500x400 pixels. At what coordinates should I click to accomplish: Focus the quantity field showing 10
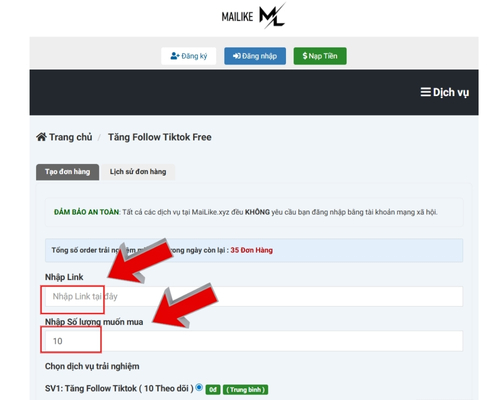(x=254, y=341)
